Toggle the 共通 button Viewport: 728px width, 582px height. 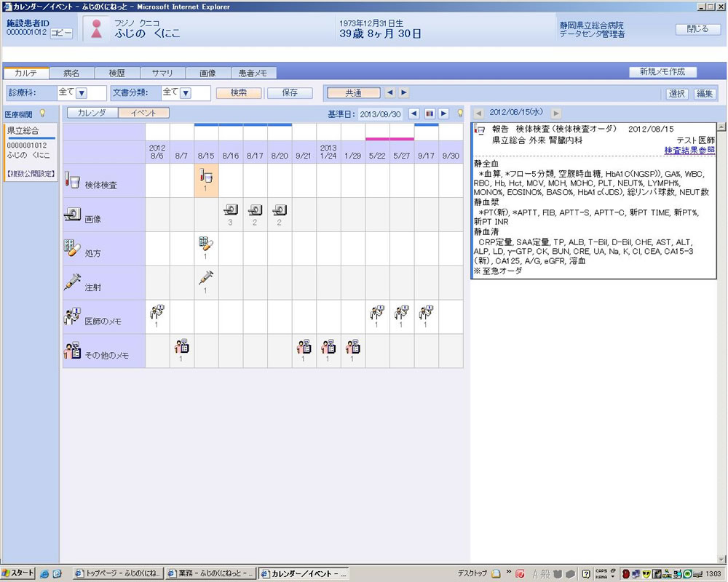pos(353,93)
